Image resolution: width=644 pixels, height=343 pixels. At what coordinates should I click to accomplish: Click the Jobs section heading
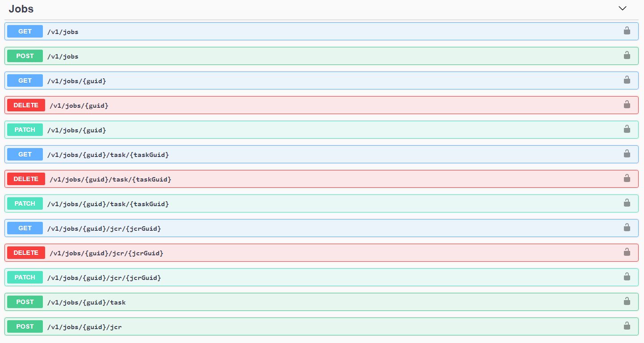21,8
